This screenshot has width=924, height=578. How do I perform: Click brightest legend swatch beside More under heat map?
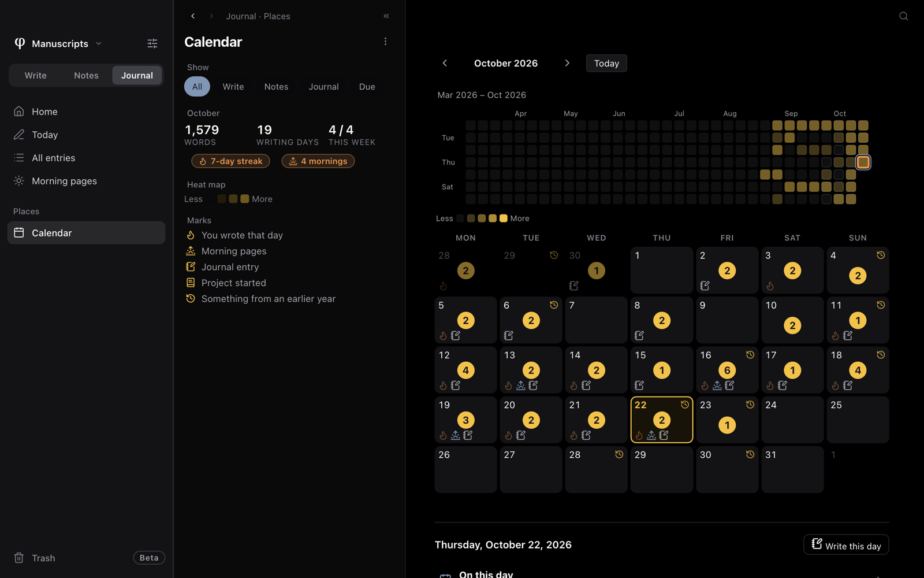tap(504, 218)
